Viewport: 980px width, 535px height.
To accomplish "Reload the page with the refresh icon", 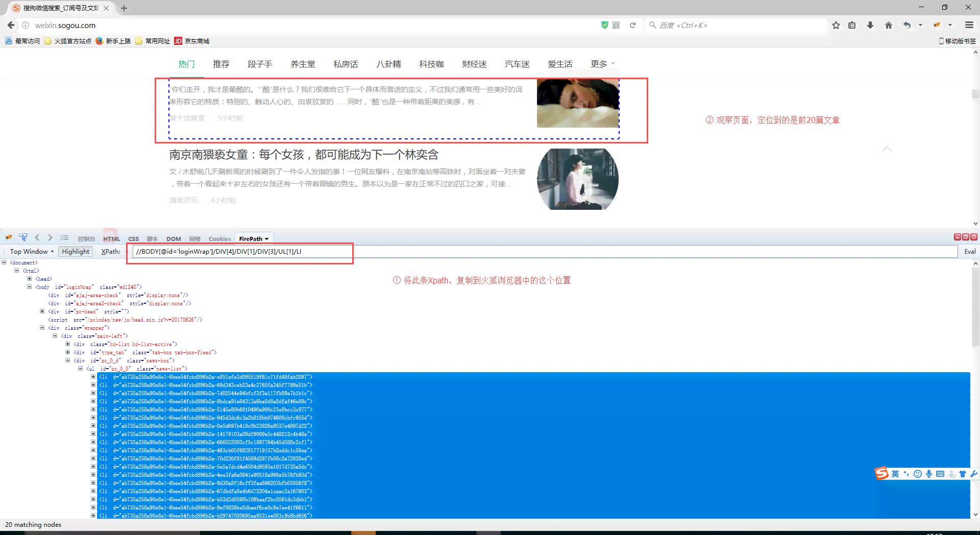I will coord(632,25).
